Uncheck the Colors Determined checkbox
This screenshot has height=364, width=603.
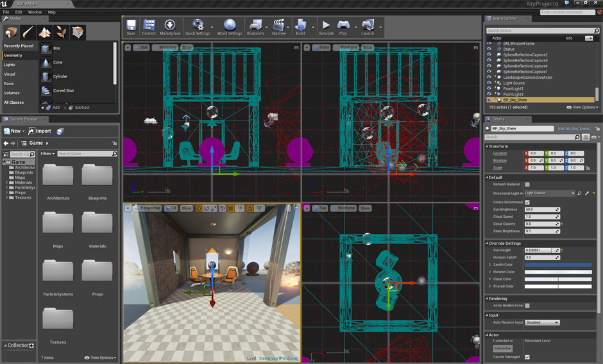[527, 202]
